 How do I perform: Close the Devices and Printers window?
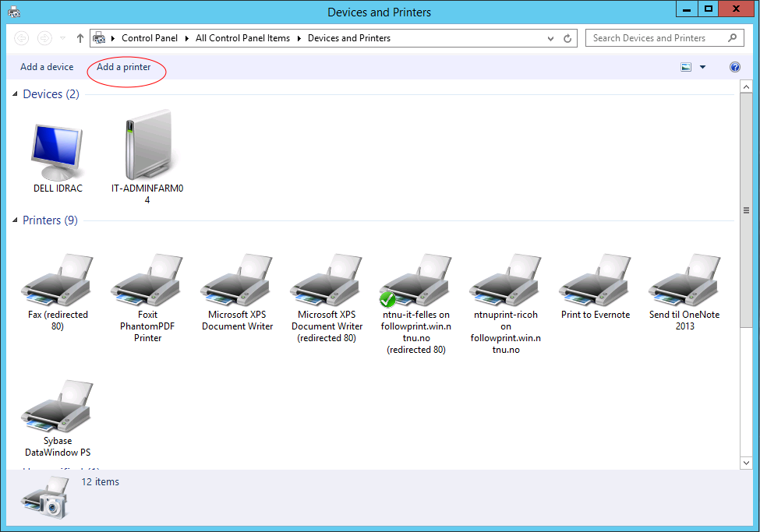736,9
